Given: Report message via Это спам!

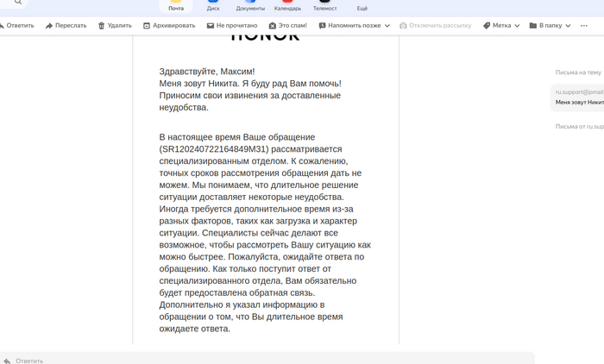Looking at the screenshot, I should click(x=288, y=26).
